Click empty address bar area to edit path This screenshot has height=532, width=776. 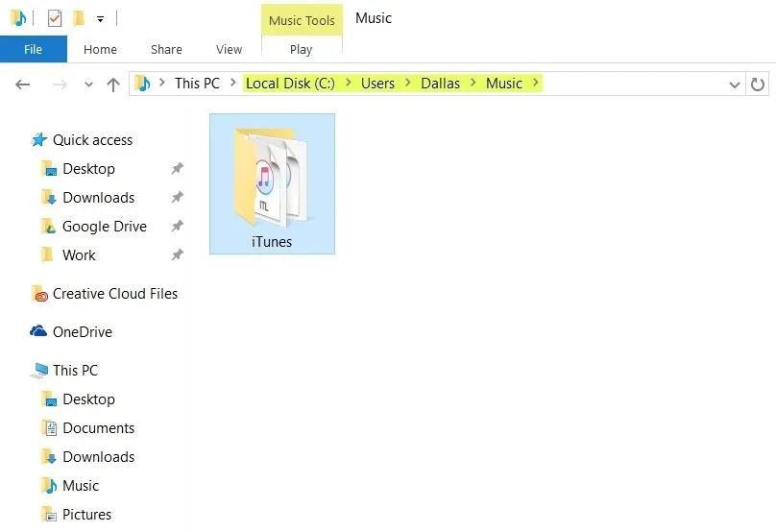point(634,84)
